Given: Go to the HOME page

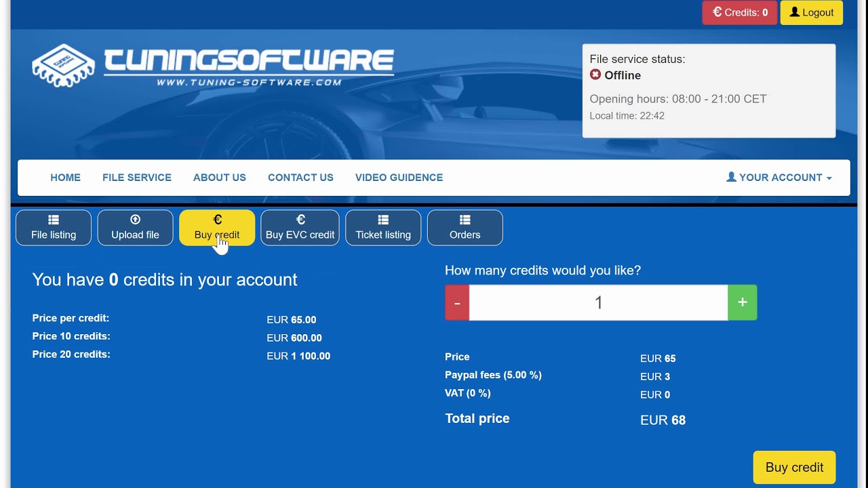Looking at the screenshot, I should (x=65, y=178).
